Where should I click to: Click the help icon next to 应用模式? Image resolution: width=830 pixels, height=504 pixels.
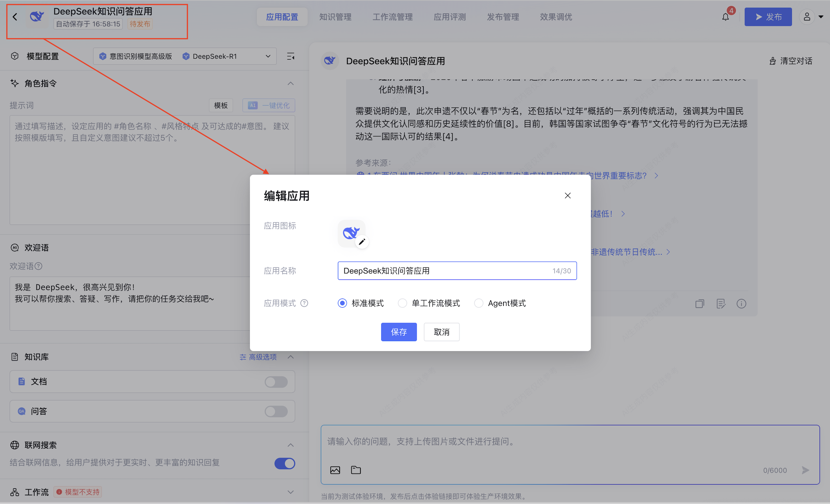[304, 303]
